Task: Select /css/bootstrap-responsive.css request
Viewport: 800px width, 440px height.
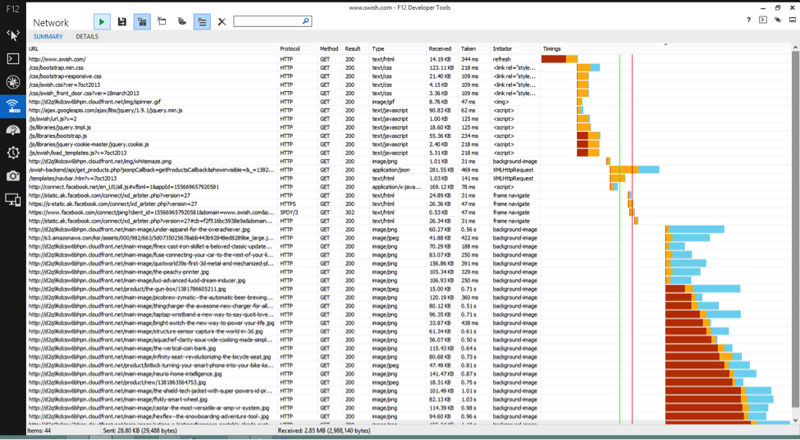Action: (x=409, y=76)
